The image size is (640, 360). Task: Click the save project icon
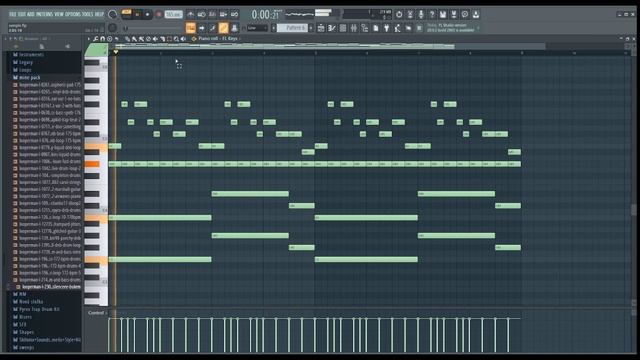pos(443,15)
